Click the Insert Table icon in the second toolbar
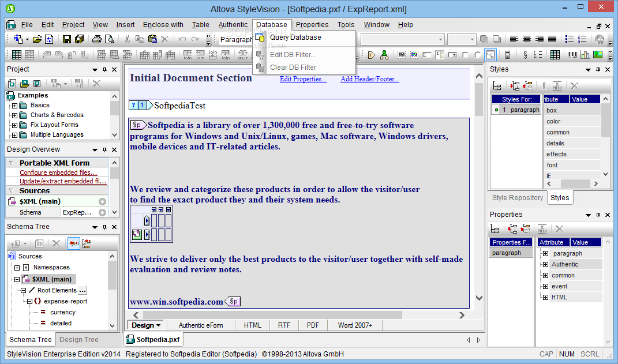Screen dimensions: 618x364 [17, 55]
